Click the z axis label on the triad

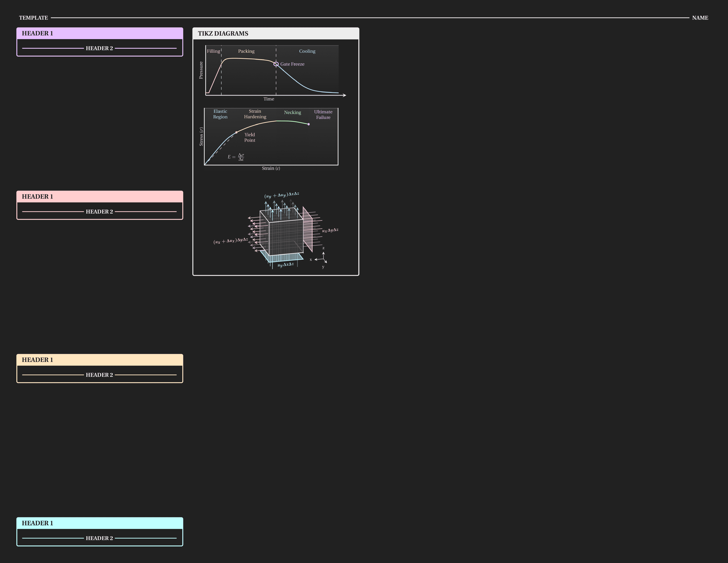[323, 248]
